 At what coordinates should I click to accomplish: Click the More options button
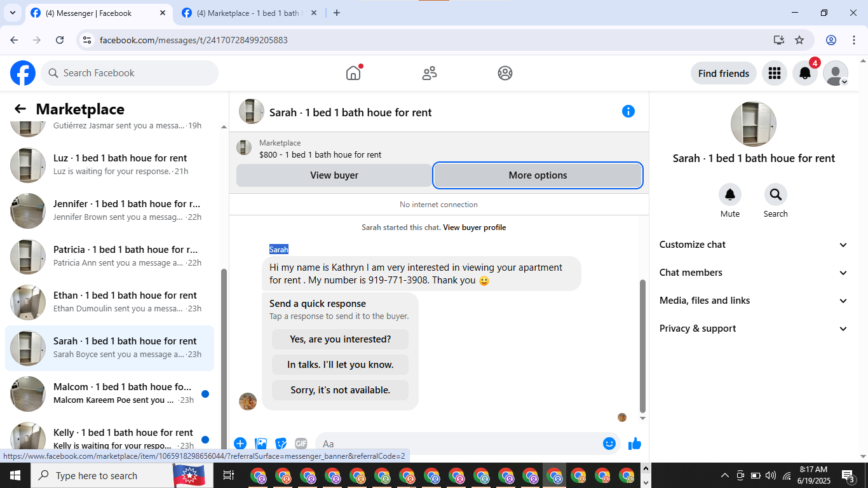[538, 175]
